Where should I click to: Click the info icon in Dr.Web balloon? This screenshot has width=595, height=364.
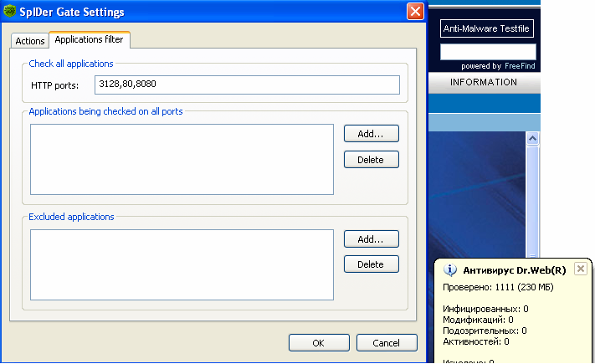point(450,270)
